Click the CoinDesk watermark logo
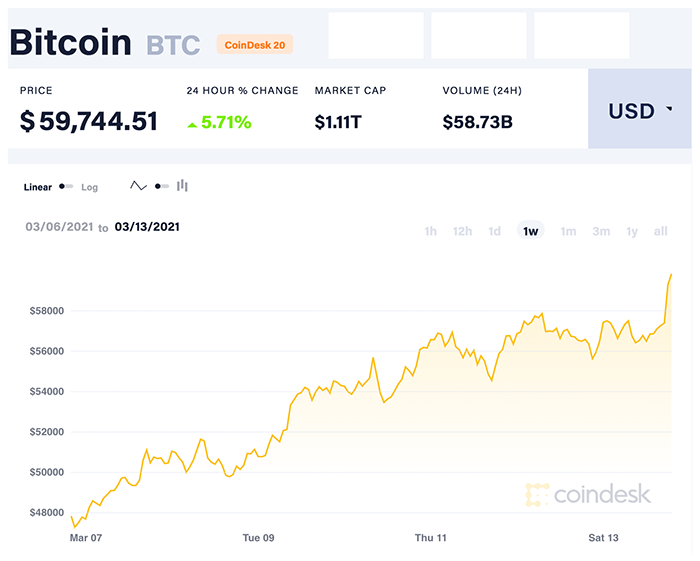Screen dimensions: 700x561 tap(588, 494)
